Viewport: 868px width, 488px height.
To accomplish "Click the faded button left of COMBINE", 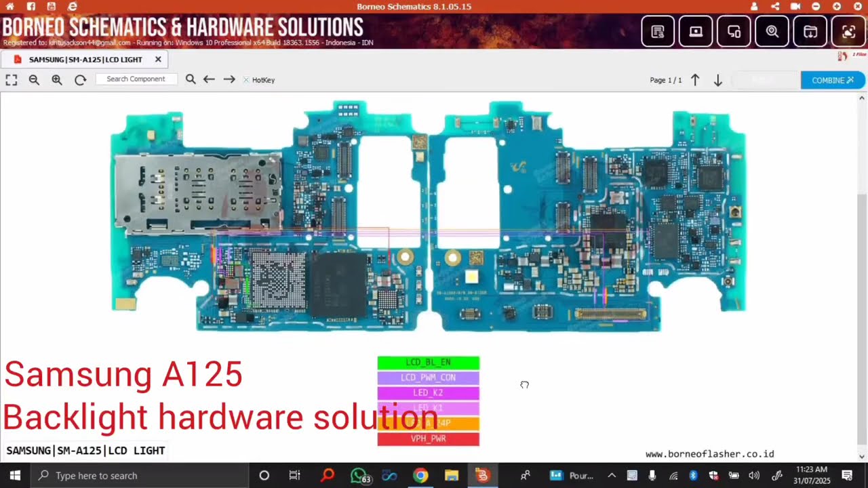I will (765, 80).
